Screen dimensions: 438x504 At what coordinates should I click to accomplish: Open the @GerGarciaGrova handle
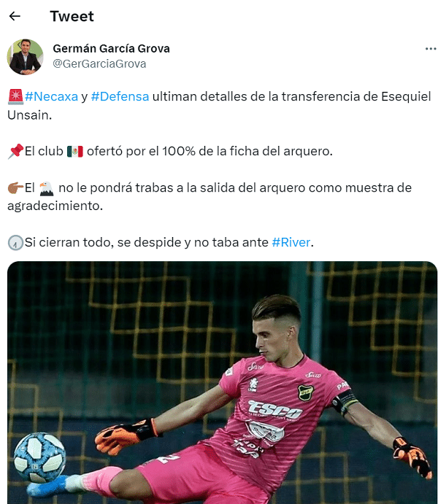[99, 64]
